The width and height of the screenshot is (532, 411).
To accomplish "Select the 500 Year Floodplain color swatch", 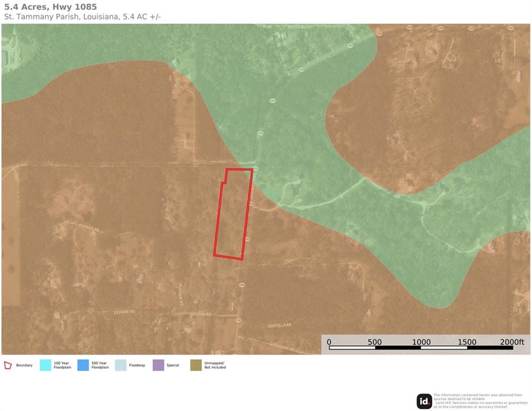I will click(83, 366).
